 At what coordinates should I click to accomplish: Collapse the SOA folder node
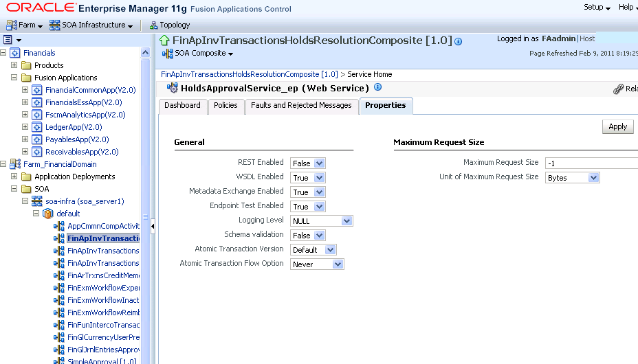pos(14,188)
